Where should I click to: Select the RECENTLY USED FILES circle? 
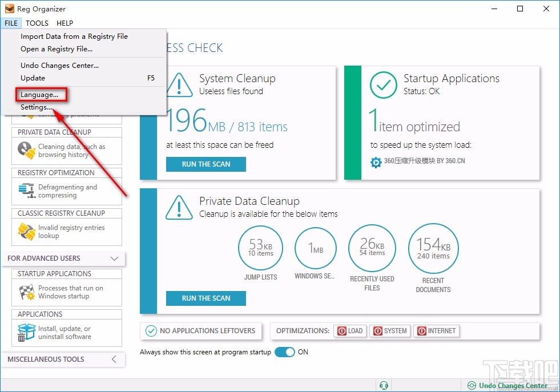(372, 248)
